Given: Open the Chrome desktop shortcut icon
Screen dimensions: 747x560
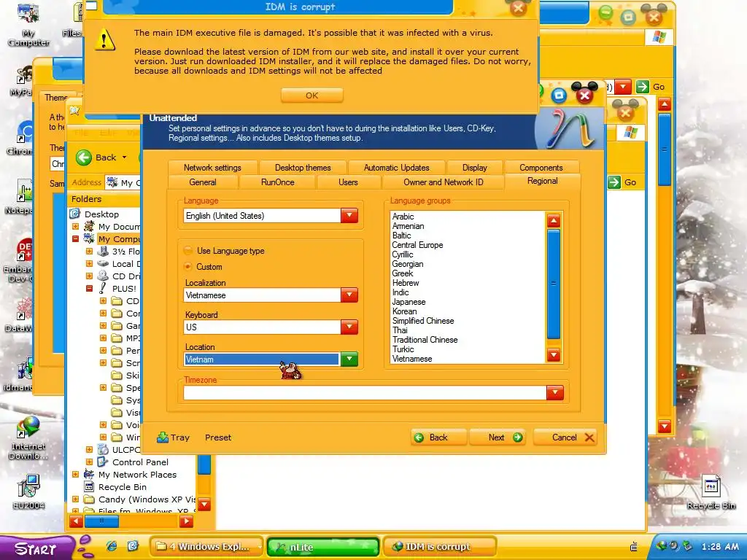Looking at the screenshot, I should click(x=21, y=138).
